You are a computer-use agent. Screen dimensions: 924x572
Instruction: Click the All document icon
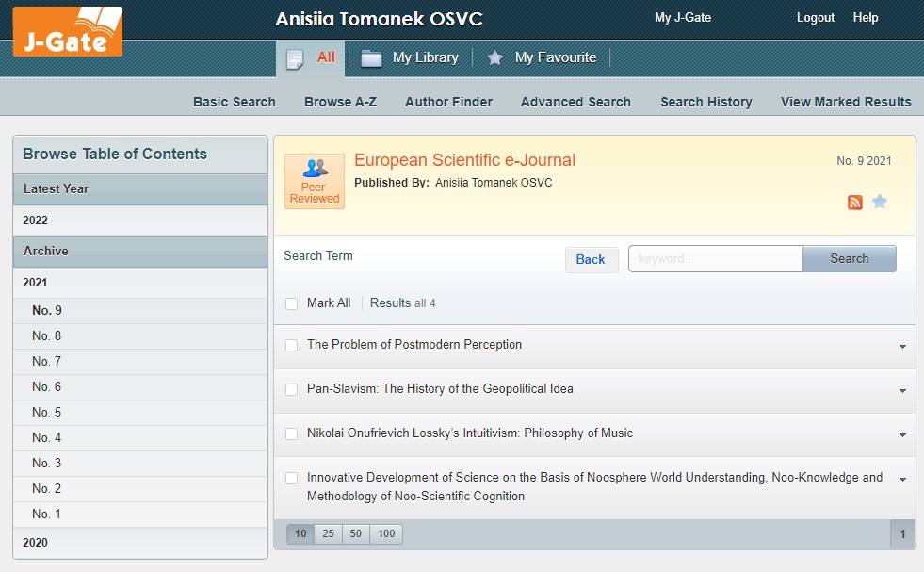pyautogui.click(x=295, y=58)
